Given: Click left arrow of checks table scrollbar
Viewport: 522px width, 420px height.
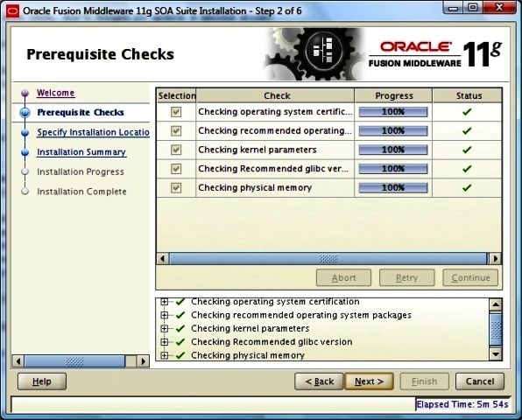Looking at the screenshot, I should click(163, 258).
